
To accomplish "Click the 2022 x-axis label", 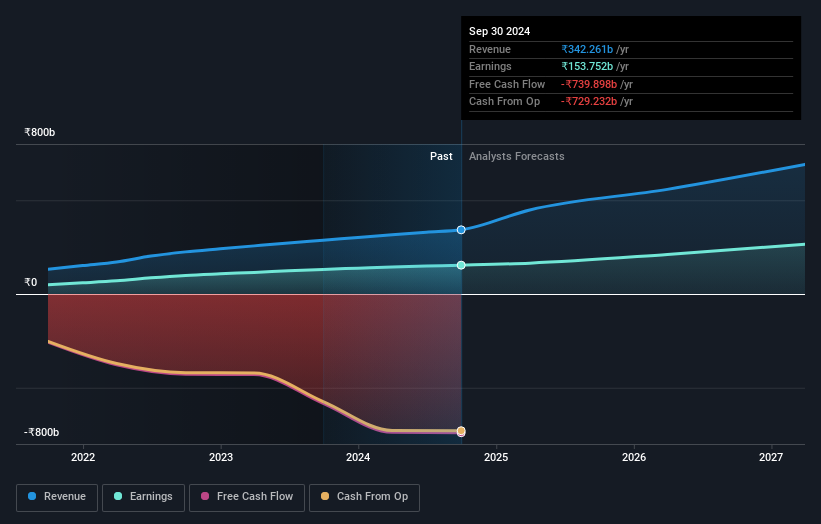I will click(83, 458).
